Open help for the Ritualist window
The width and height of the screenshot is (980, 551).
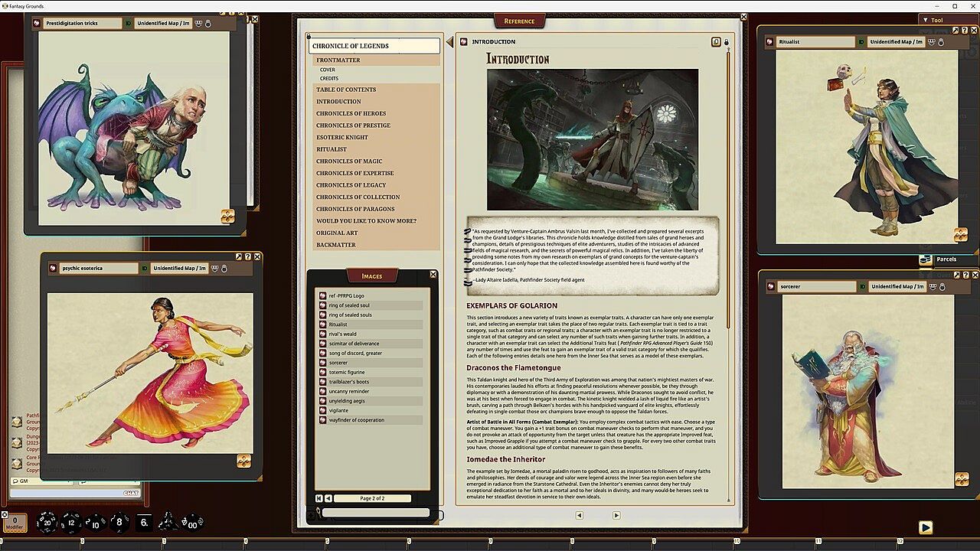coord(965,31)
